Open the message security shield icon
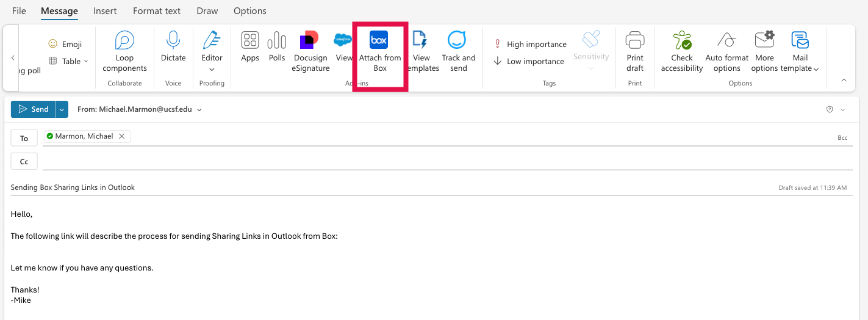868x320 pixels. click(x=830, y=109)
